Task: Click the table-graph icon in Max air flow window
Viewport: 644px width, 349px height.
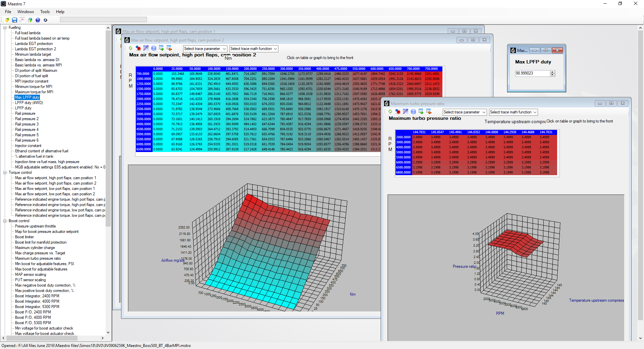Action: (x=146, y=48)
